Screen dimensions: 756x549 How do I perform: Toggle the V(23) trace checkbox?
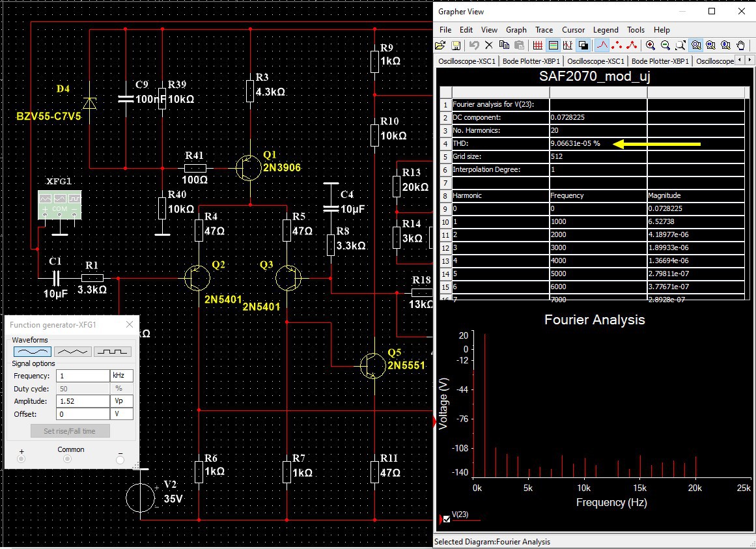[x=447, y=519]
